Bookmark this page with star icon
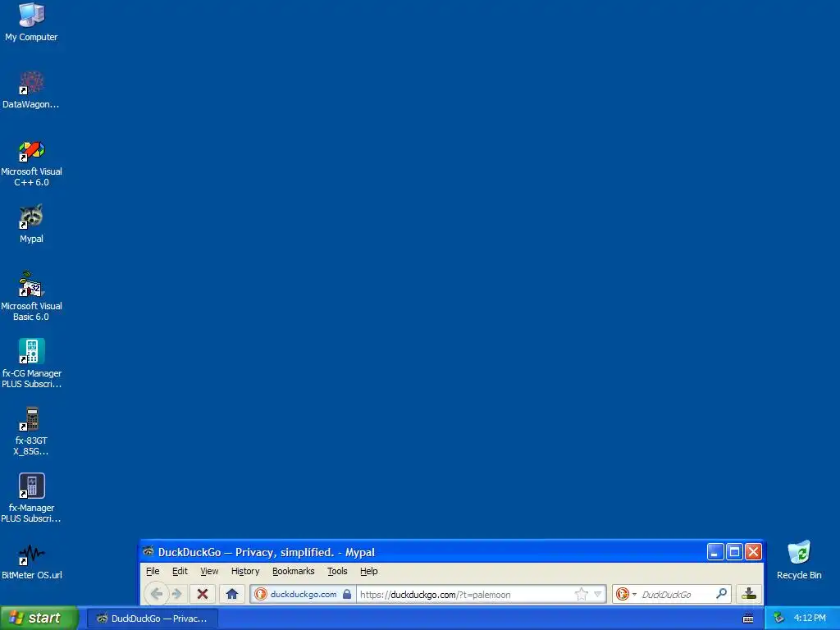This screenshot has width=840, height=630. 581,594
